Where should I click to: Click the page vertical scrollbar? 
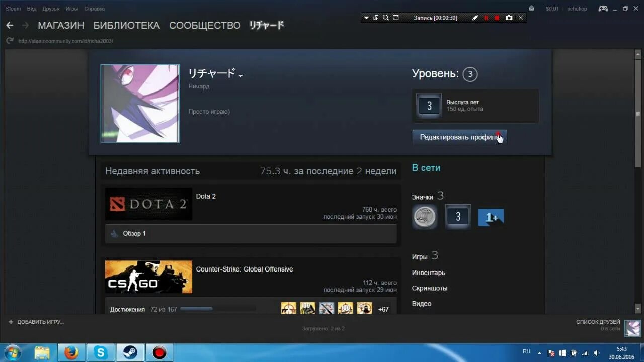point(638,181)
